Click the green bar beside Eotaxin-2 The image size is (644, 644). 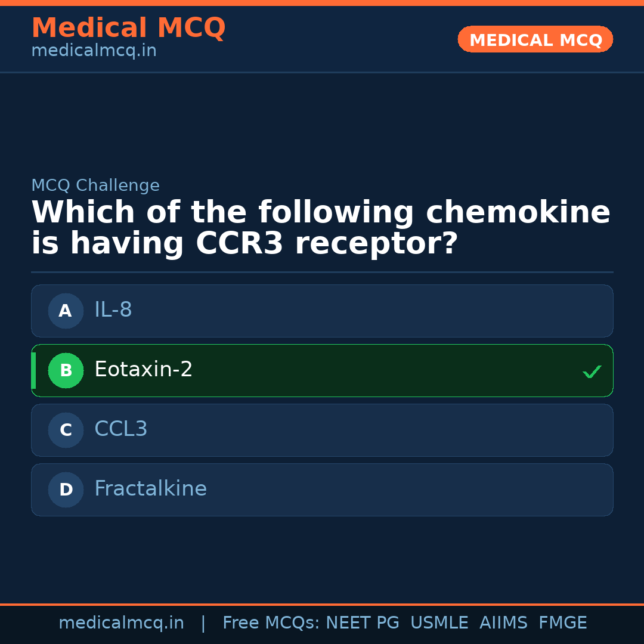33,370
